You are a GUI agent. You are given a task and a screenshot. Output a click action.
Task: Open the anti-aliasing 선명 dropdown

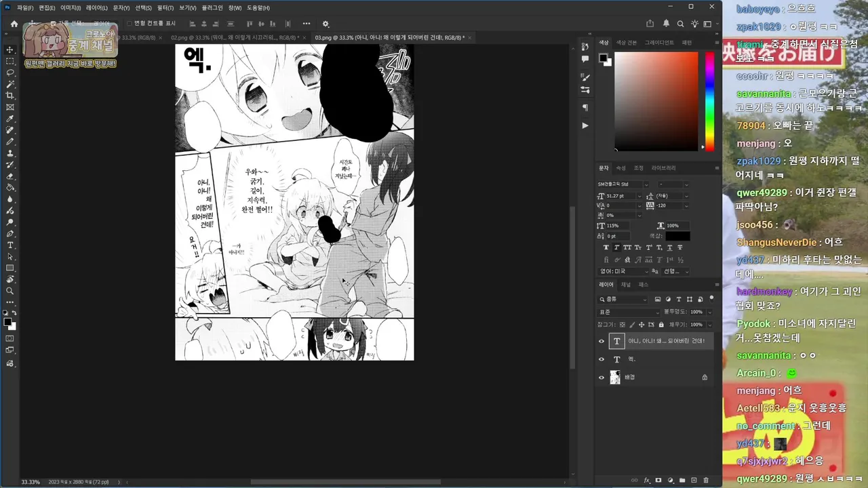pyautogui.click(x=676, y=271)
